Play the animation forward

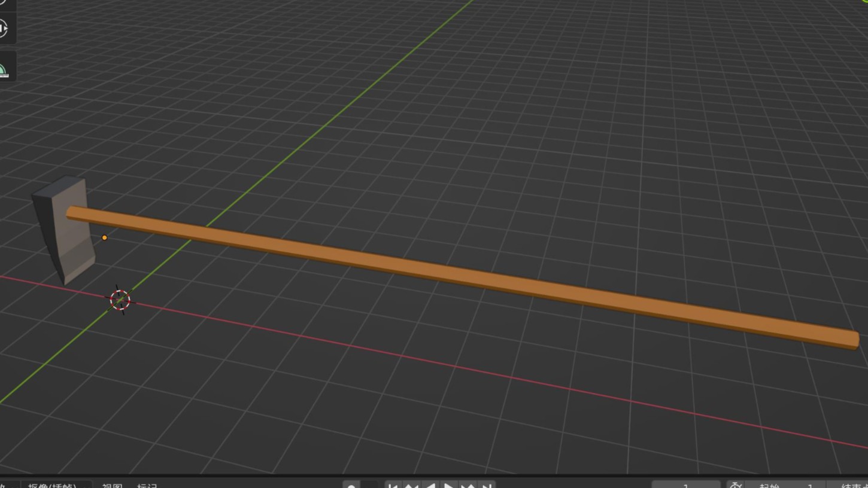click(x=448, y=485)
